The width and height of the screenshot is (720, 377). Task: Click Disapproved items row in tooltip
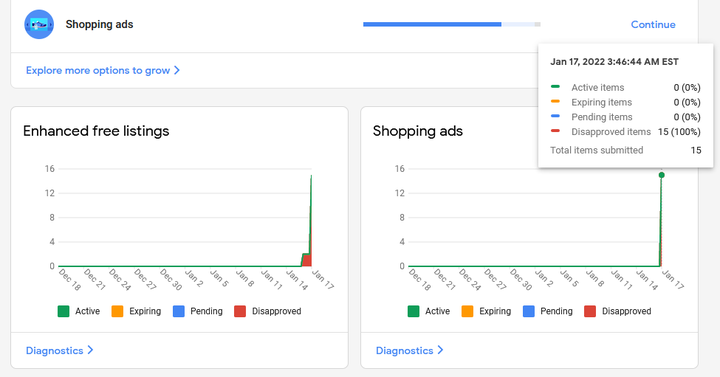(625, 132)
